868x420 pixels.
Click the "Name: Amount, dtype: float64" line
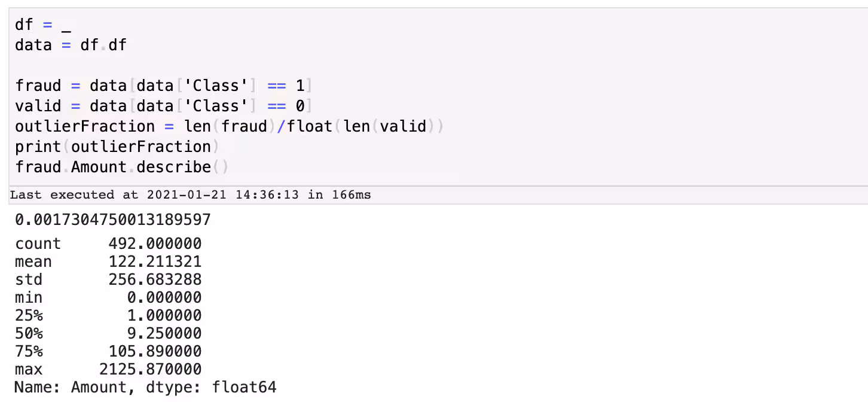click(145, 387)
